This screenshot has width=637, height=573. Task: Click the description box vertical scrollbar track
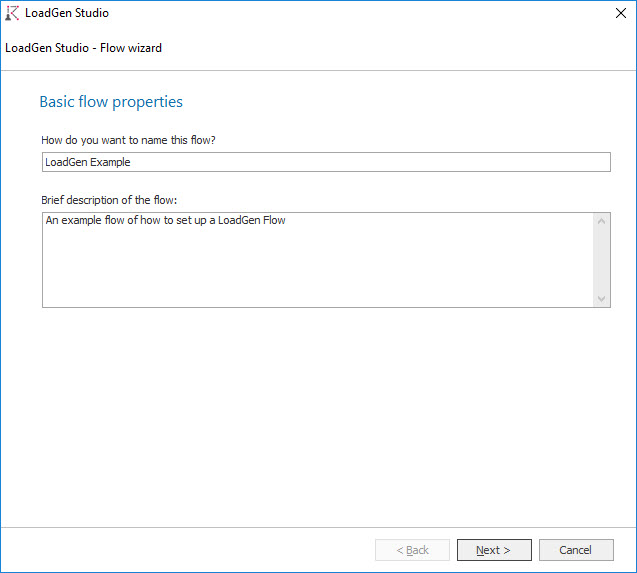pyautogui.click(x=601, y=260)
